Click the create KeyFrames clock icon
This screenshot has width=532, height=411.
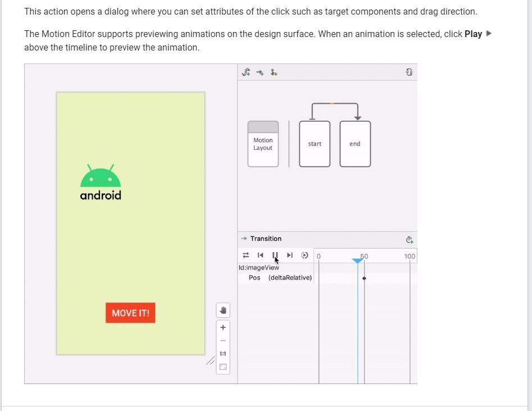(410, 240)
